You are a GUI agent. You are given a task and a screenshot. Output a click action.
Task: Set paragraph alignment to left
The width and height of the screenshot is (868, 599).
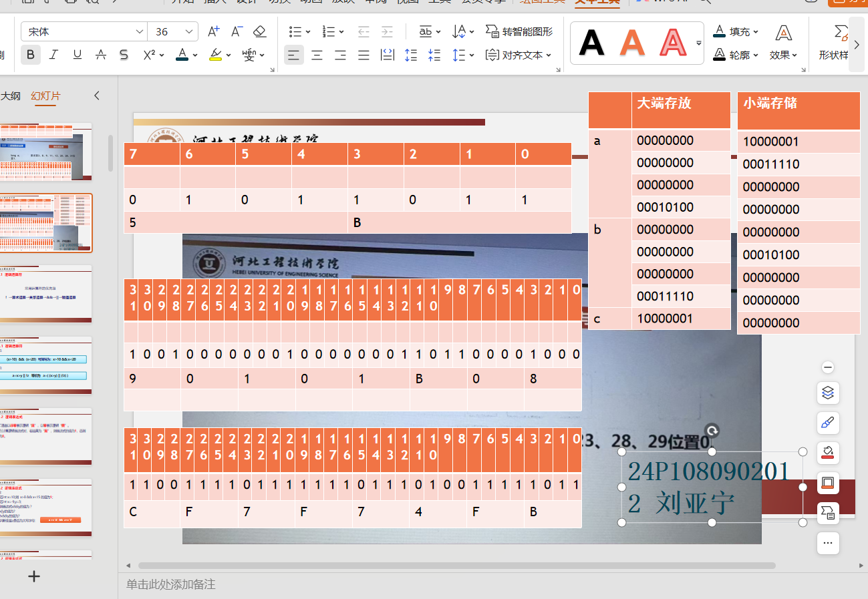(294, 55)
